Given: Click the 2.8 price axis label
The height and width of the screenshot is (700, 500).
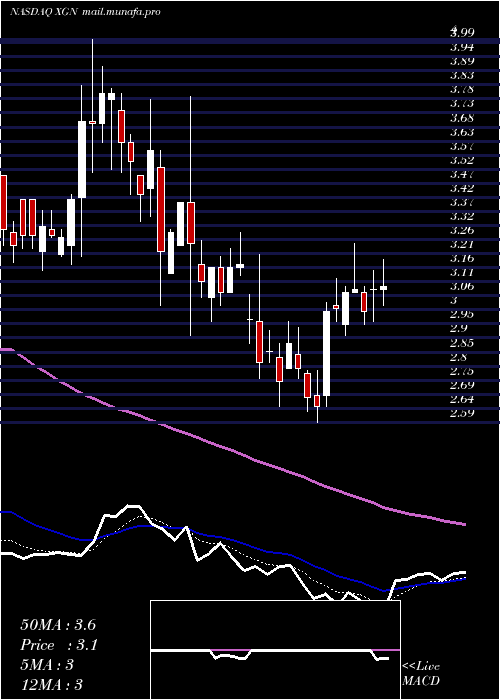Looking at the screenshot, I should pos(458,357).
